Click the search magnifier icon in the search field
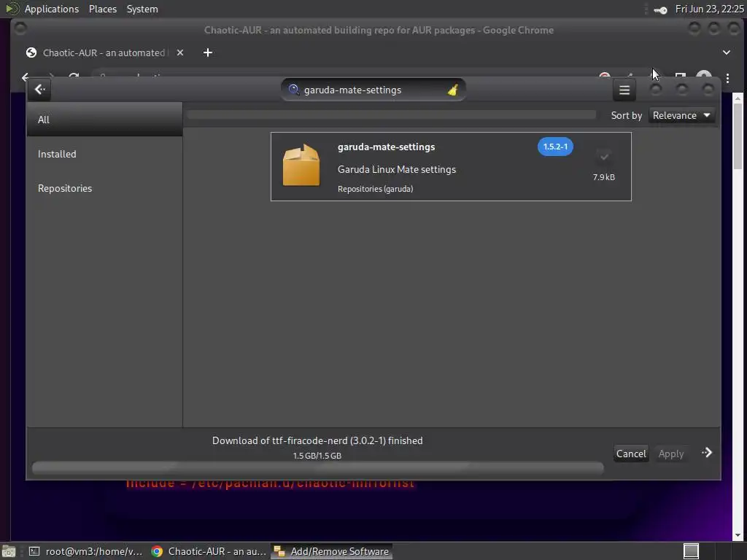 pyautogui.click(x=293, y=90)
